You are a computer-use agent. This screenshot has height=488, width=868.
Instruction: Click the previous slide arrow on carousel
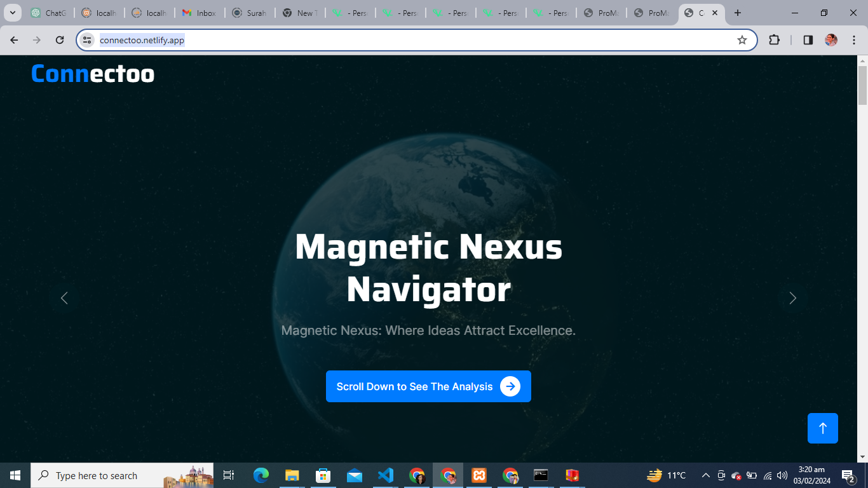[64, 298]
